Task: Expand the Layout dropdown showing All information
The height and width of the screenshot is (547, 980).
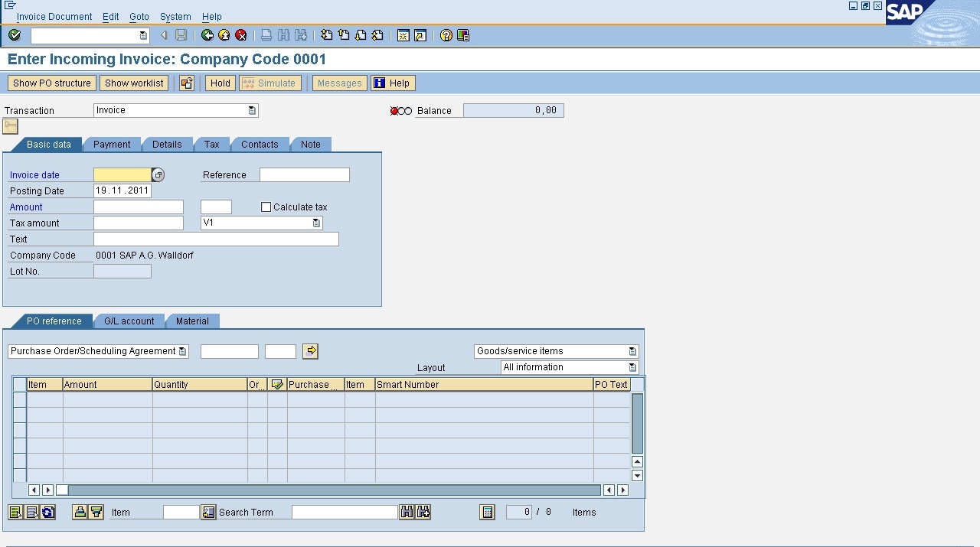Action: click(632, 367)
